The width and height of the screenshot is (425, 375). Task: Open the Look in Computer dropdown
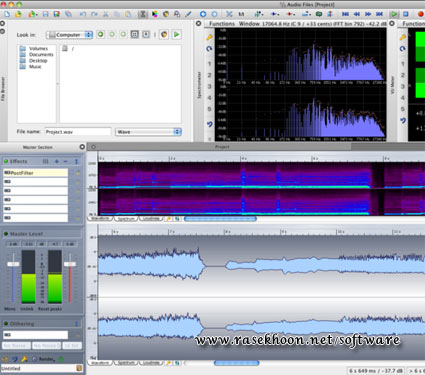pos(69,35)
